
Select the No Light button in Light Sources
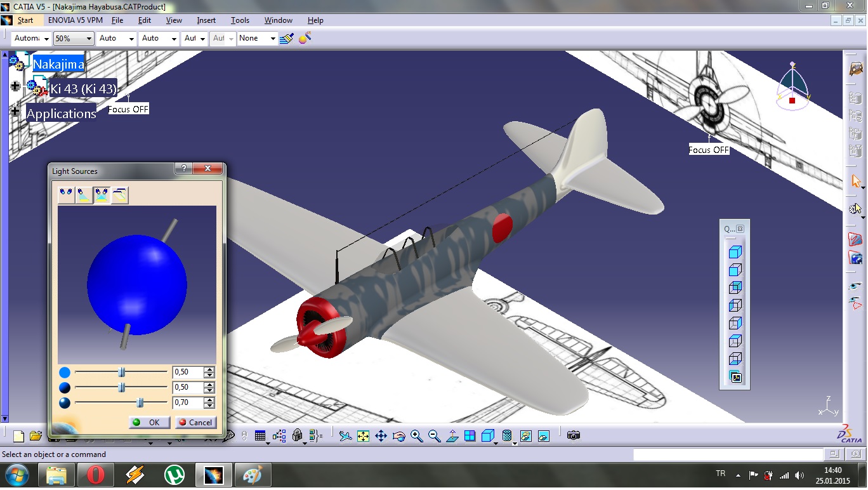point(65,194)
